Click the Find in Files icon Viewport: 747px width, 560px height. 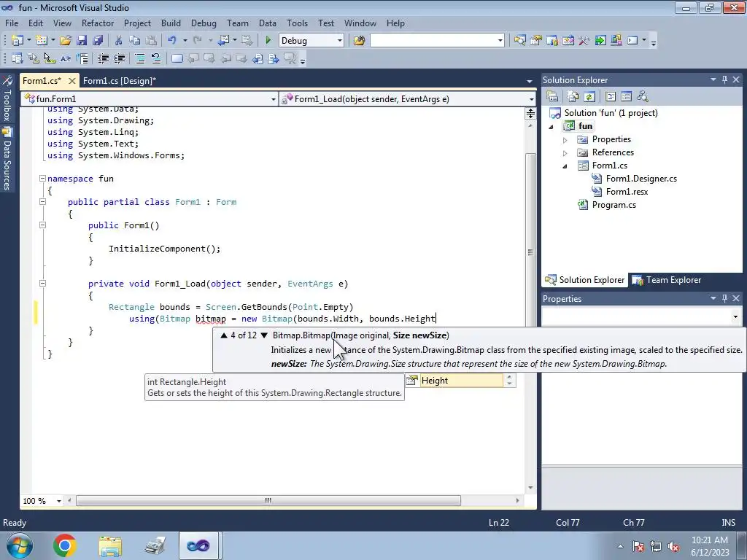(x=359, y=41)
